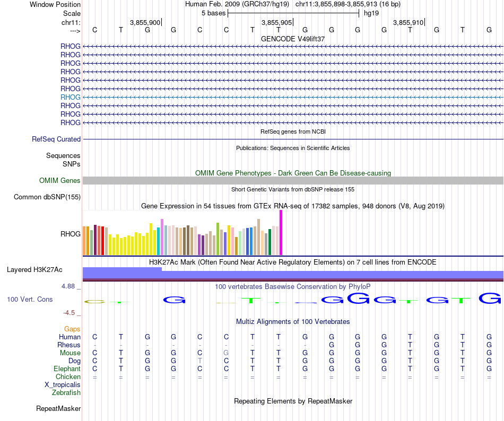Click the GENCODE V49lift37 track title

point(293,39)
